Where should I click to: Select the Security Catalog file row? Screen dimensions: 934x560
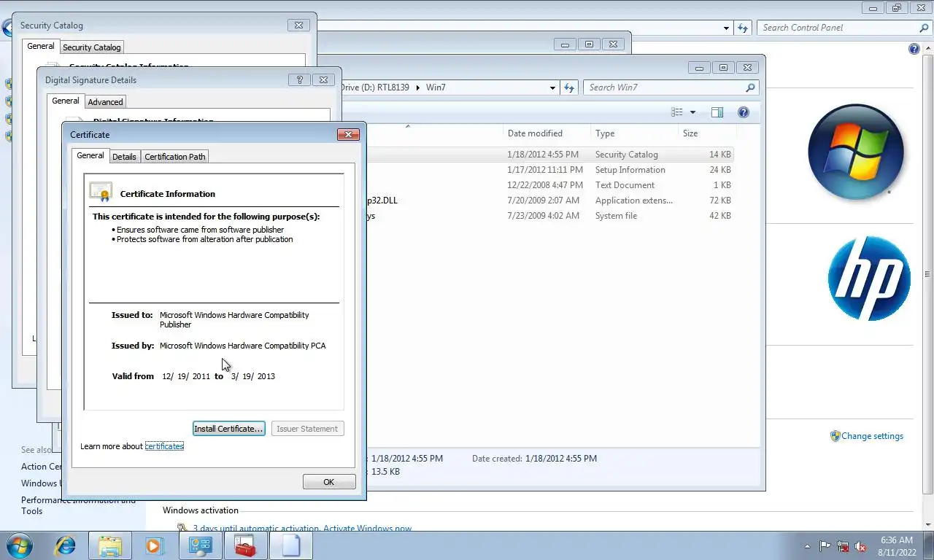coord(549,155)
